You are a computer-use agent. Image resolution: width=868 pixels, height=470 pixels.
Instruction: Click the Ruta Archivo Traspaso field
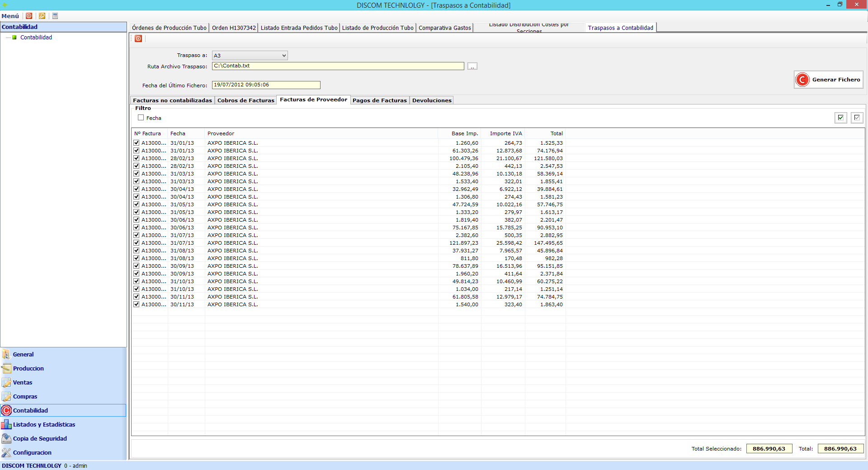point(337,66)
